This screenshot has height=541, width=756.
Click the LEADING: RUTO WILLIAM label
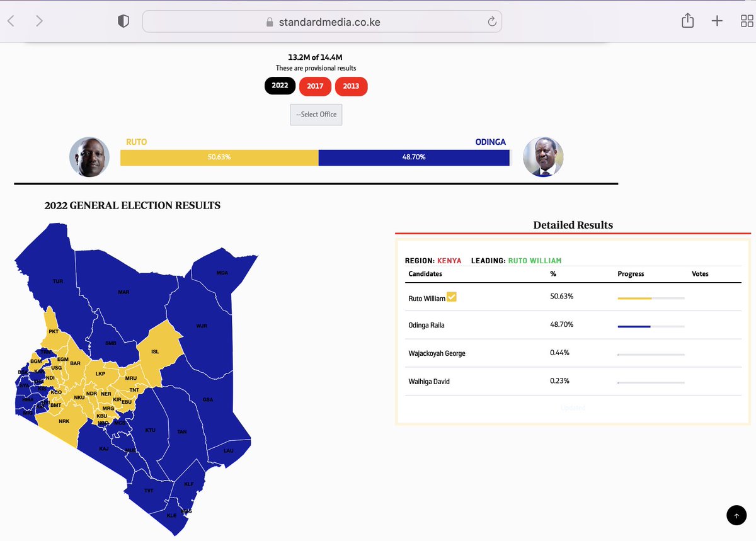516,261
